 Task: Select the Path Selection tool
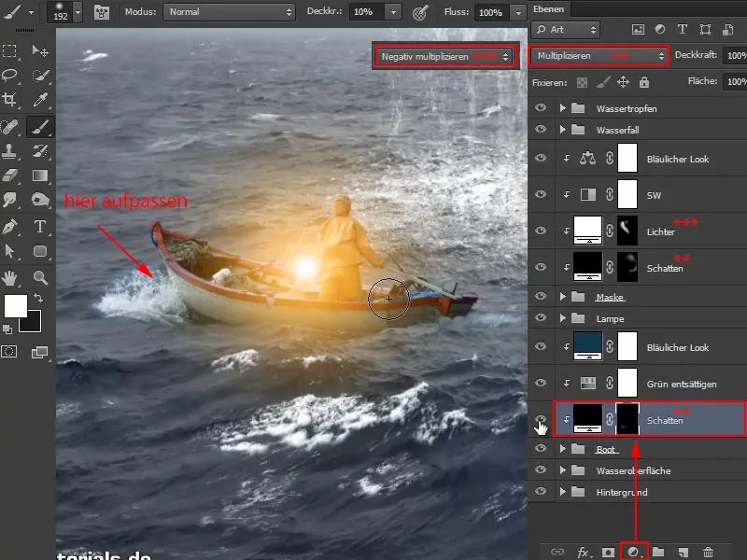(x=9, y=251)
